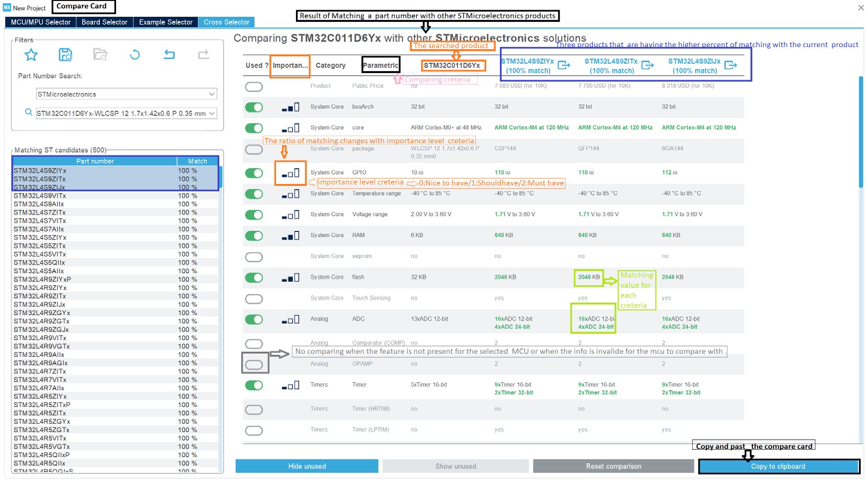This screenshot has height=501, width=868.
Task: Change the importance level icon for the core row
Action: coord(291,129)
